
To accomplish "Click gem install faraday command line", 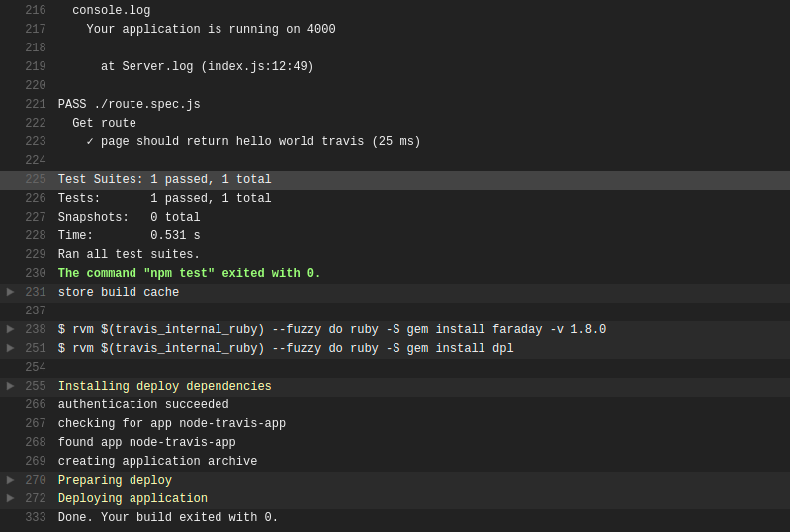I will pos(332,329).
